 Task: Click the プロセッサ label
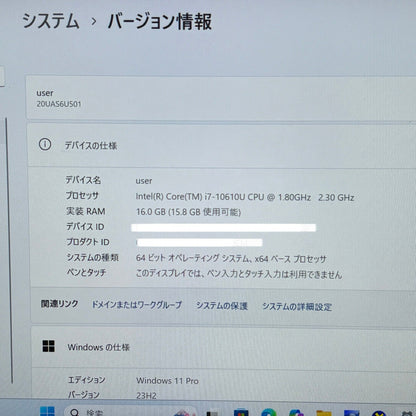point(82,195)
